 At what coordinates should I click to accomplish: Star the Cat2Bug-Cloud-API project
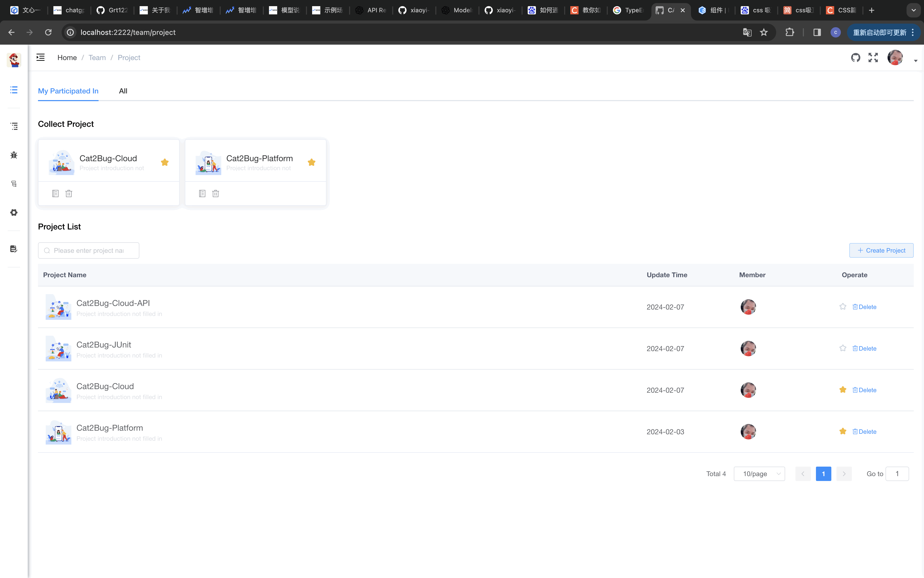843,307
